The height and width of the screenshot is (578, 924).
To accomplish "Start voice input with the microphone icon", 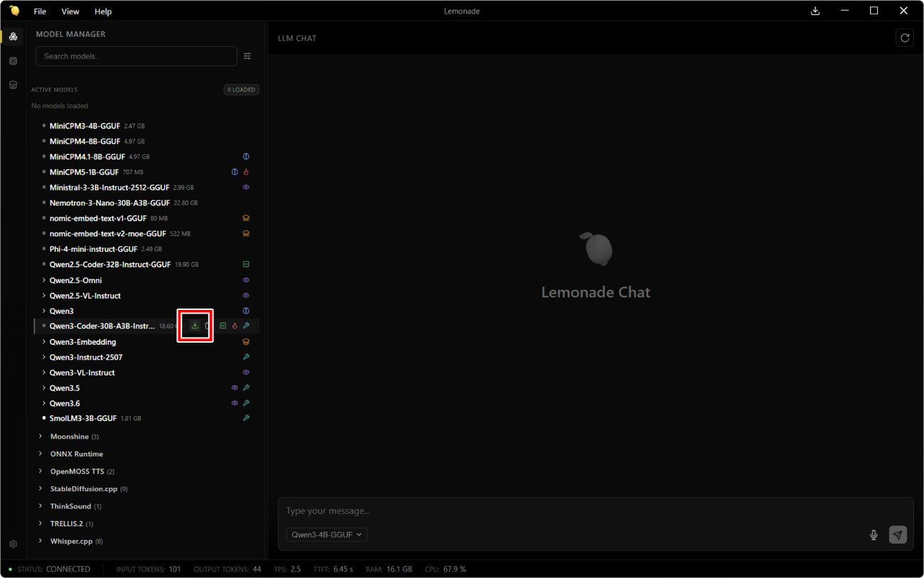I will pos(874,535).
